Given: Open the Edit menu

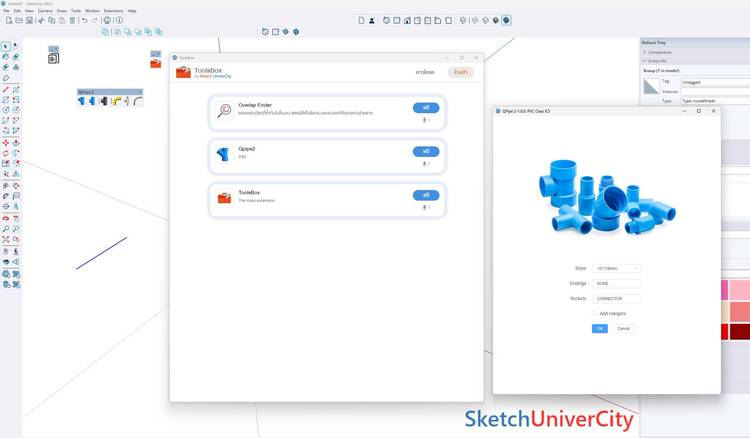Looking at the screenshot, I should coord(17,11).
